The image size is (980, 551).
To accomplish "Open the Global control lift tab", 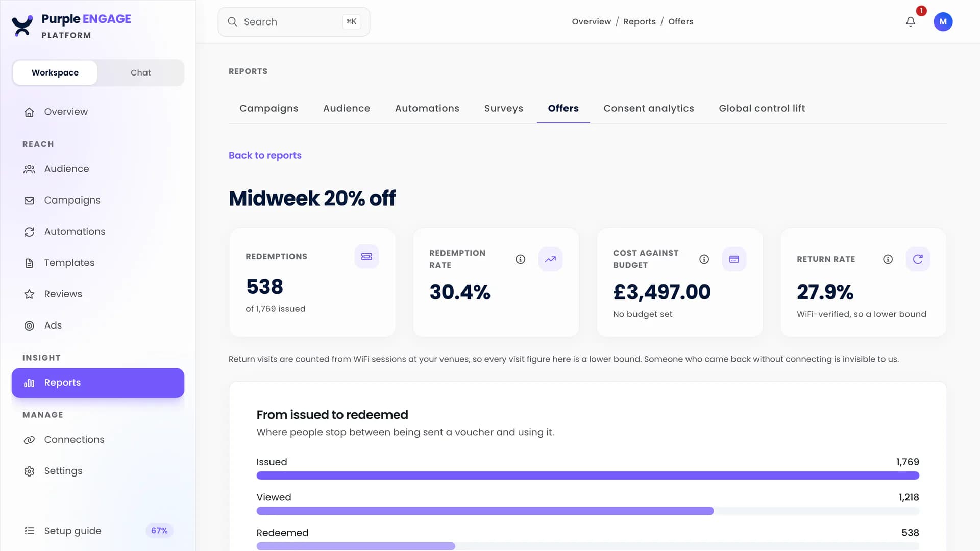I will tap(762, 108).
